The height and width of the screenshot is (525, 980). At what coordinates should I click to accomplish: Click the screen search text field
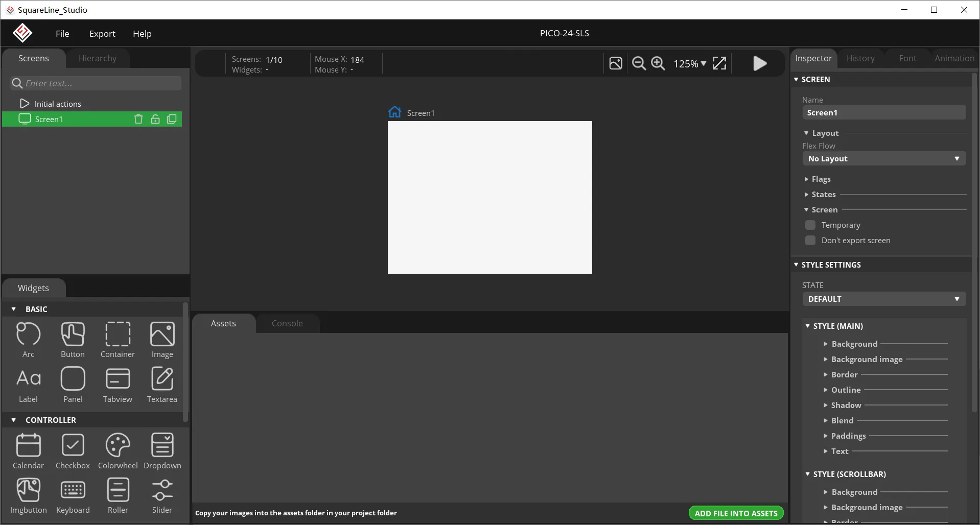click(101, 83)
